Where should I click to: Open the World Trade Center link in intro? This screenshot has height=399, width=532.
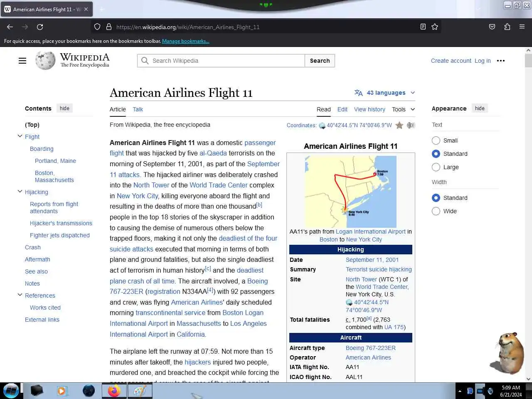click(x=219, y=185)
